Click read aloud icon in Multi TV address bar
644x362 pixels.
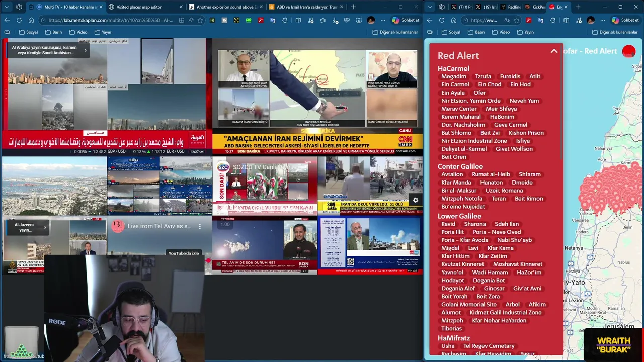[x=191, y=20]
